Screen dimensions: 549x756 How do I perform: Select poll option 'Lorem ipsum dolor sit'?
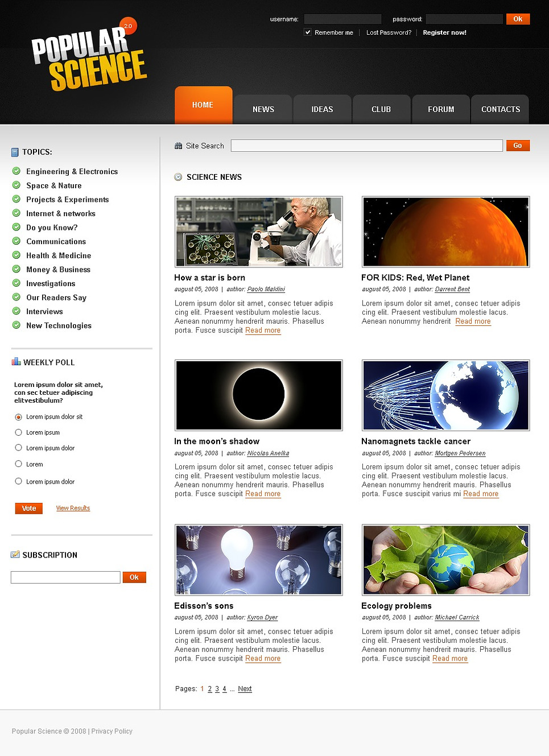point(18,417)
